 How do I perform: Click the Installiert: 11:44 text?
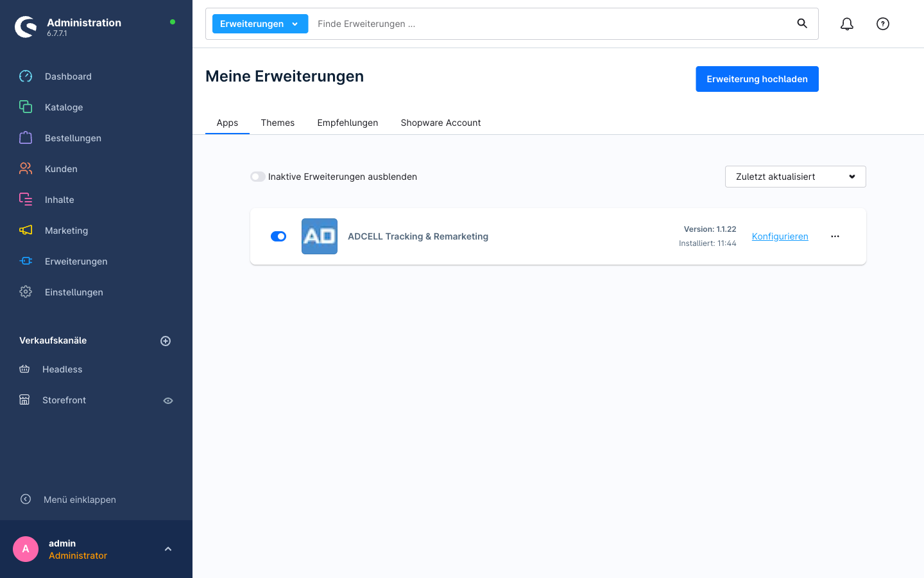pos(708,243)
